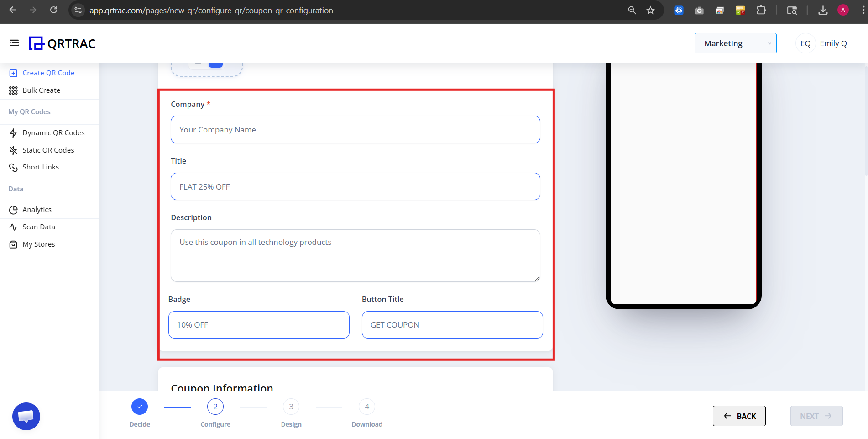View Dynamic QR Codes
868x439 pixels.
[x=53, y=132]
